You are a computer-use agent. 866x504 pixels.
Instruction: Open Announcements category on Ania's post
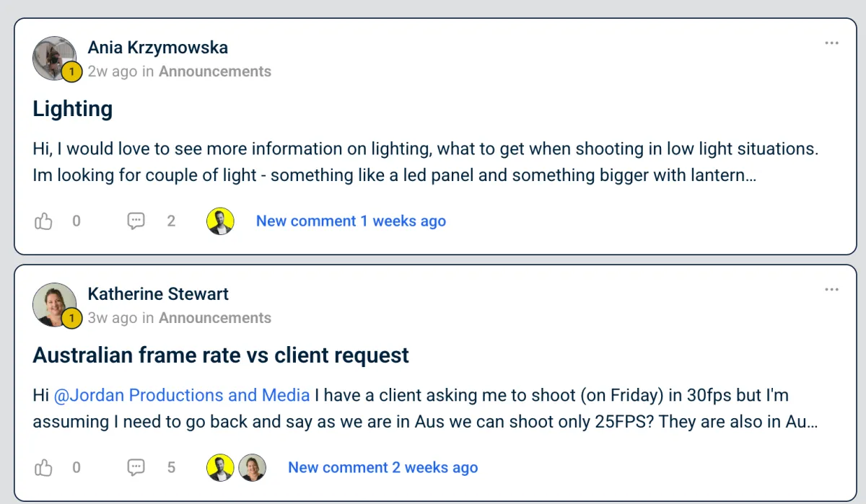click(215, 71)
